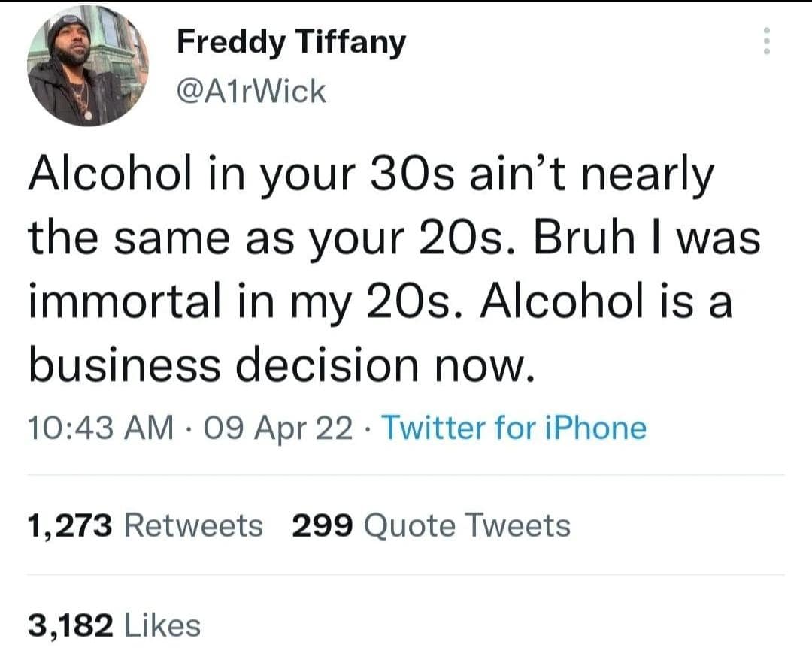Click the 299 quote count number
The image size is (812, 648).
[x=322, y=525]
